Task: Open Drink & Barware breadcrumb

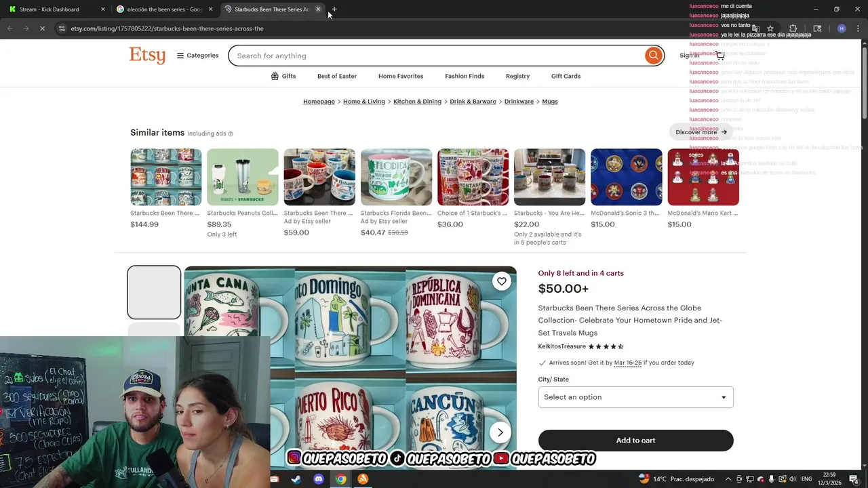Action: [473, 102]
